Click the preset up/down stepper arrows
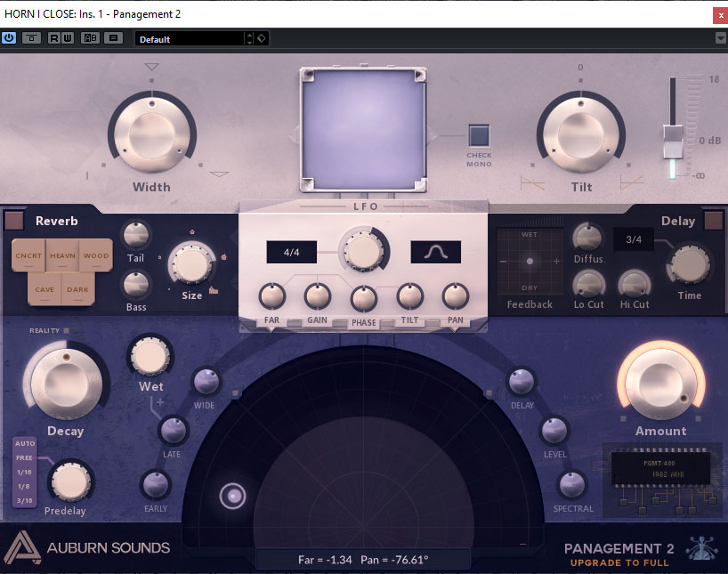This screenshot has width=728, height=574. (250, 38)
